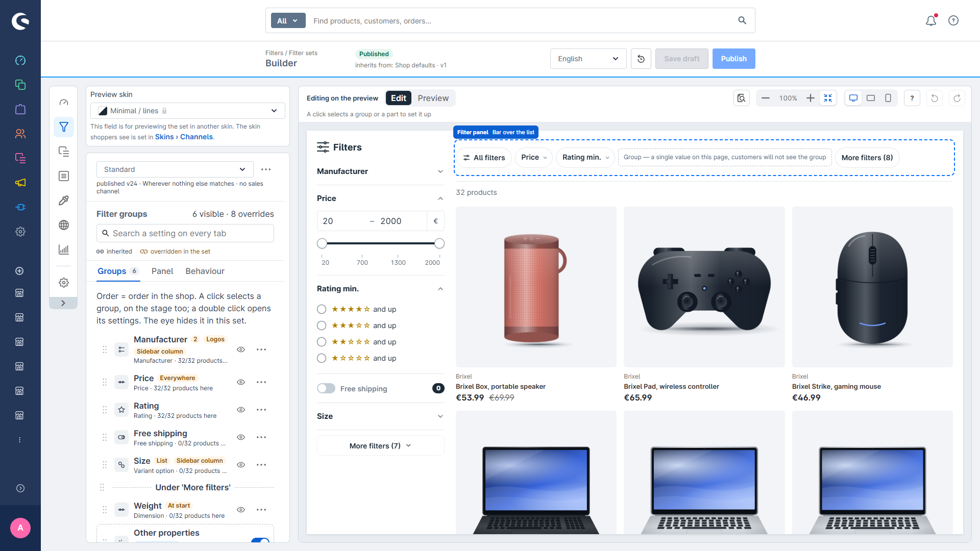Hide the Price group with eye icon
This screenshot has height=551, width=980.
(241, 382)
